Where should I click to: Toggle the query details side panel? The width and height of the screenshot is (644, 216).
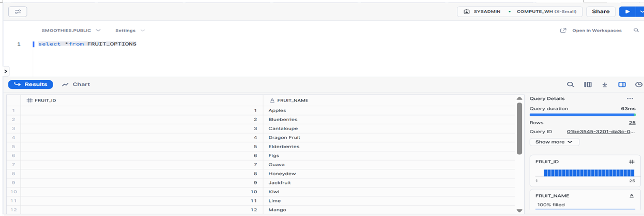pos(622,84)
